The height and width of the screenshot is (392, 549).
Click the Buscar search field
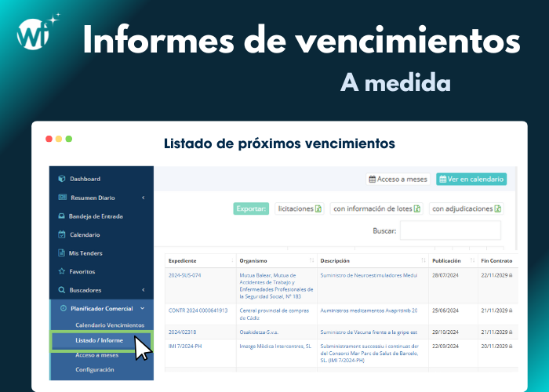click(x=449, y=230)
